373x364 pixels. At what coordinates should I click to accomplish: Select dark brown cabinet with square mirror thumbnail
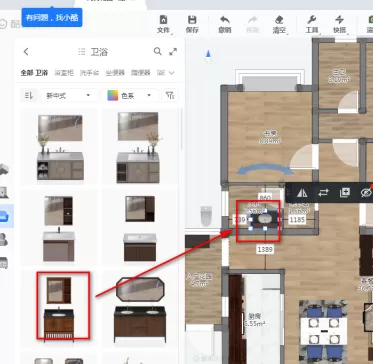point(140,228)
